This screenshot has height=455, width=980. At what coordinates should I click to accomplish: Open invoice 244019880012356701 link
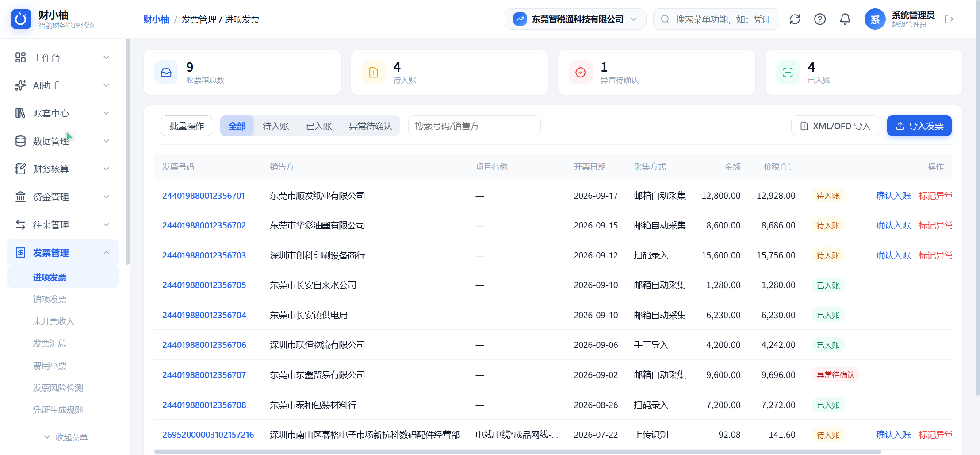(x=203, y=196)
